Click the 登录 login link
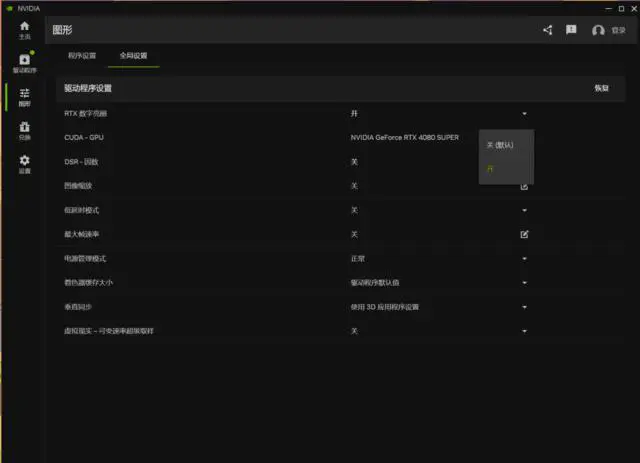 pos(618,30)
